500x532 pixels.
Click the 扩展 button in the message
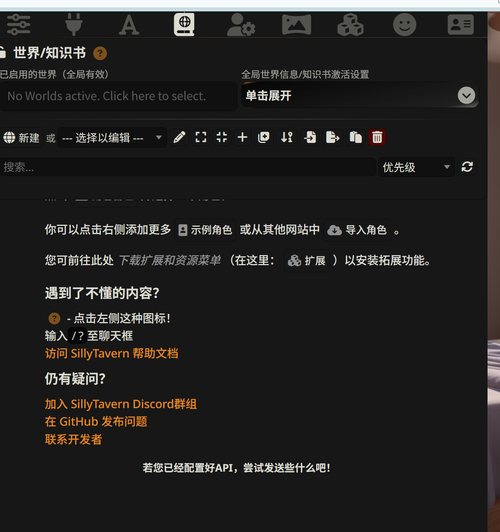[307, 261]
